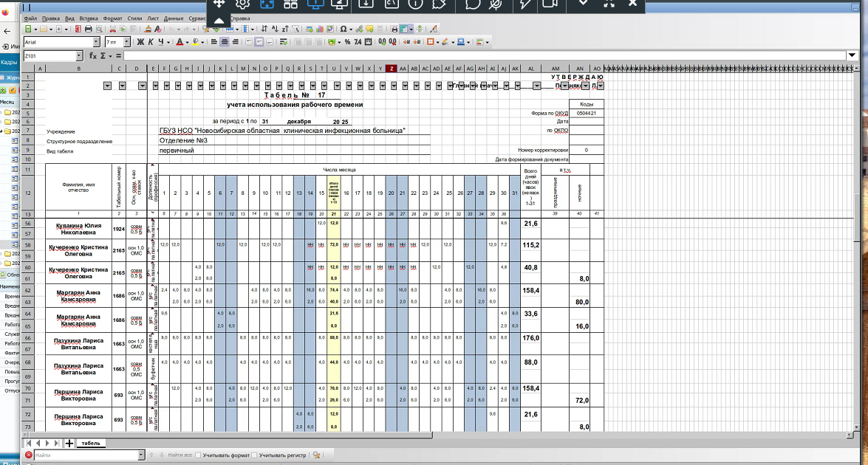Toggle Underline (Ч) formatting
The image size is (868, 465).
(161, 42)
